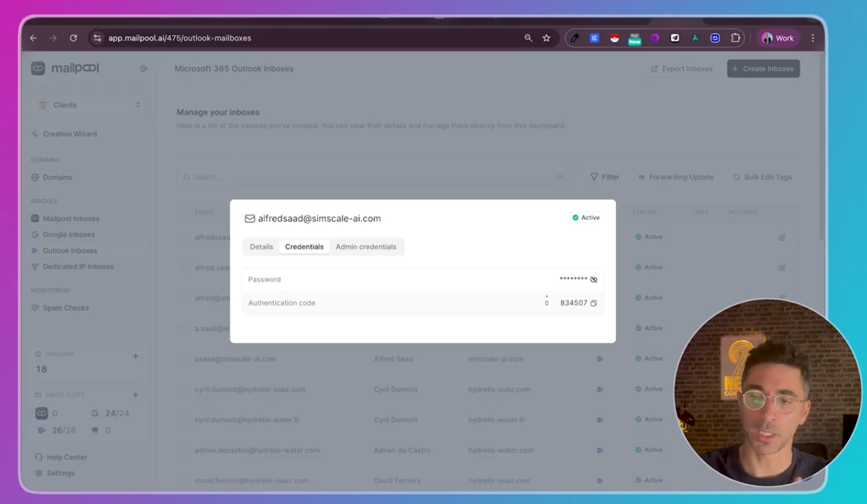867x504 pixels.
Task: Click the domain hydrelis-water.fr cell
Action: 496,420
